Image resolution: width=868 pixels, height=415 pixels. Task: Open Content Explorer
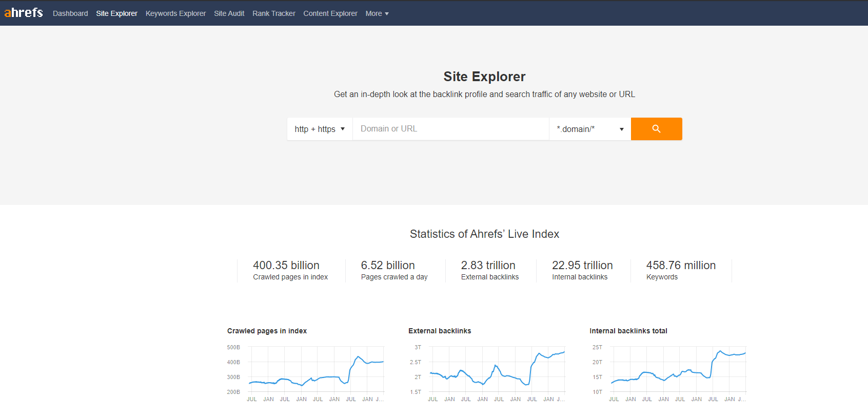click(330, 13)
